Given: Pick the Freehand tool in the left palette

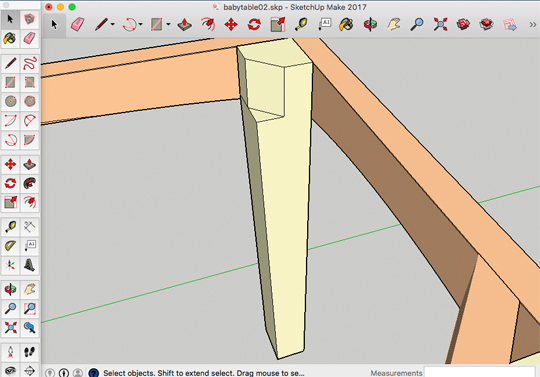Looking at the screenshot, I should pos(30,63).
